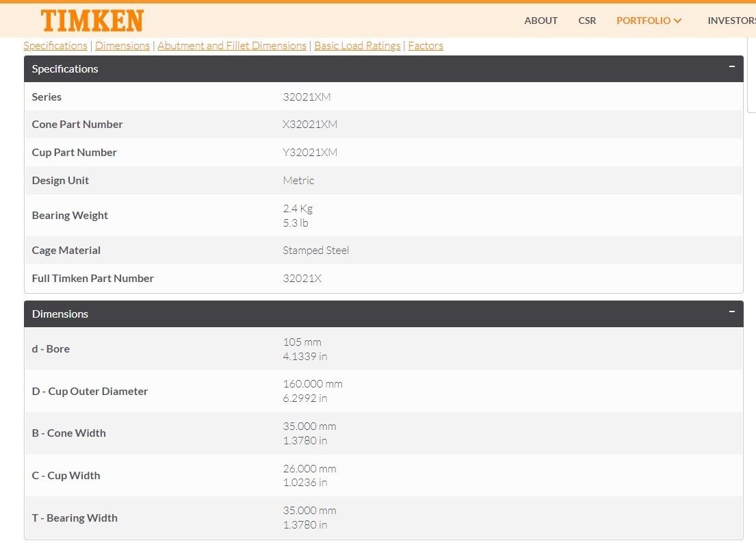This screenshot has height=547, width=756.
Task: Jump to Basic Load Ratings link
Action: [357, 45]
